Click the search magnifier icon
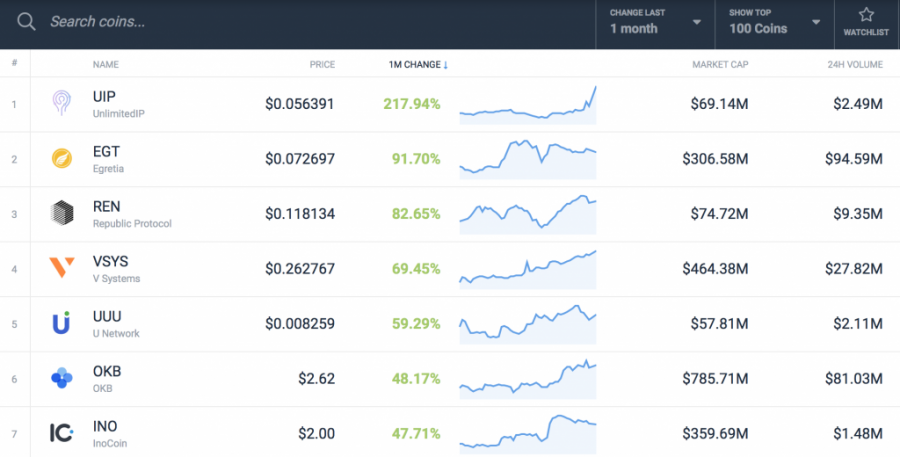 point(26,22)
